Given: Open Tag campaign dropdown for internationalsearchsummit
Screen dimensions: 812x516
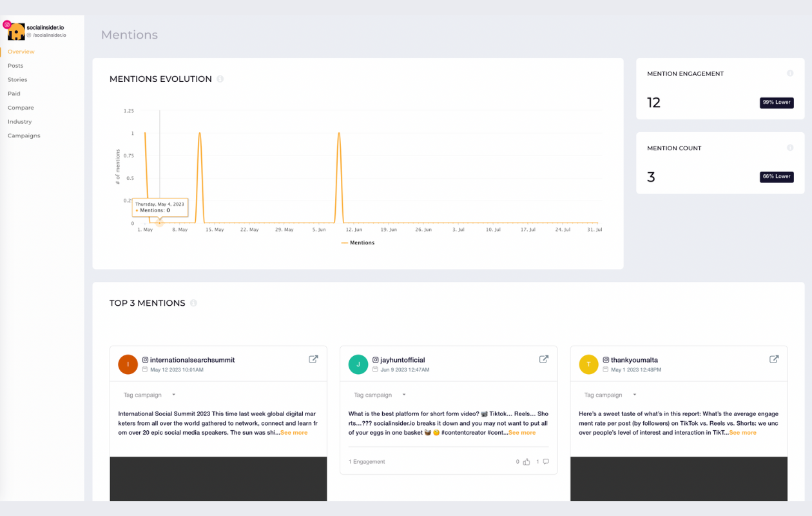Looking at the screenshot, I should point(150,395).
